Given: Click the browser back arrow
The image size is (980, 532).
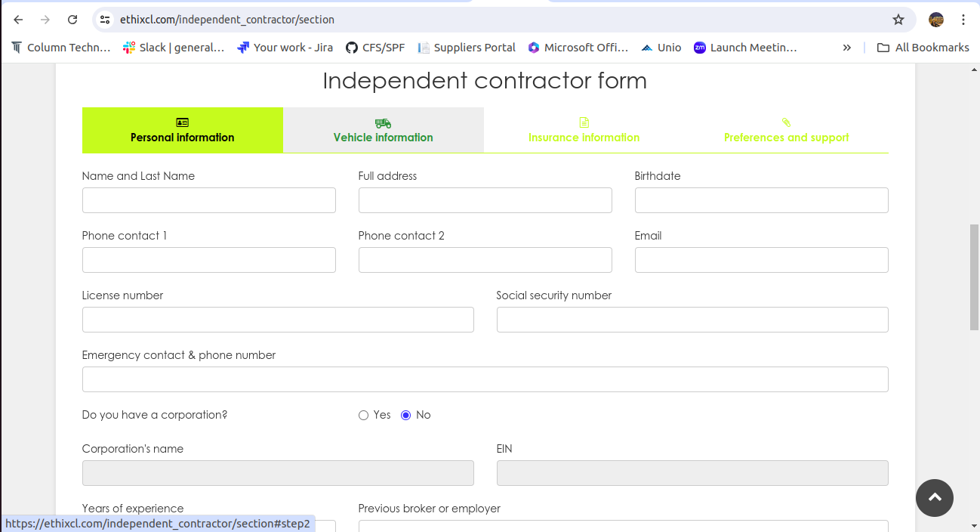Looking at the screenshot, I should [x=18, y=20].
